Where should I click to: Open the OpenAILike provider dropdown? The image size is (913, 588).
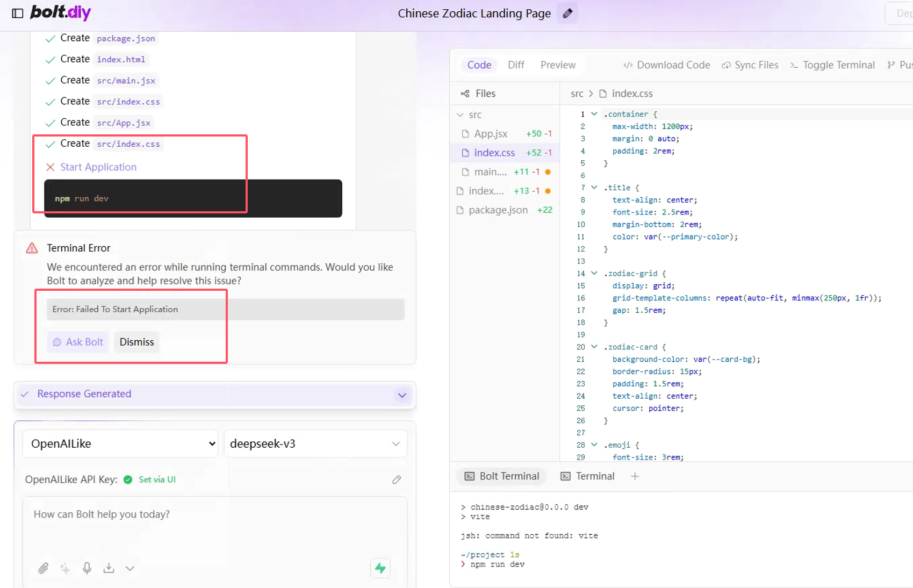(120, 444)
